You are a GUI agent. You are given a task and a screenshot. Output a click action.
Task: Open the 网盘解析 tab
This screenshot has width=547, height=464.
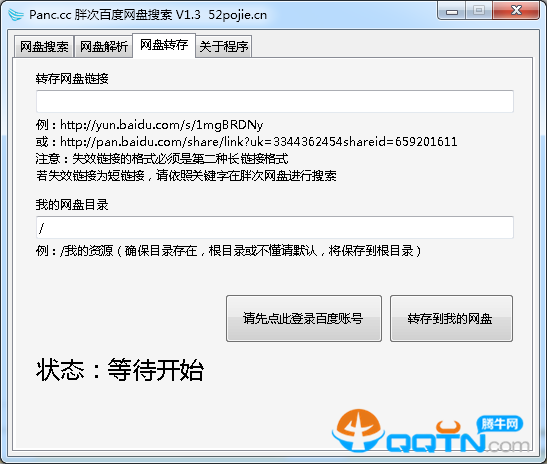tap(104, 46)
